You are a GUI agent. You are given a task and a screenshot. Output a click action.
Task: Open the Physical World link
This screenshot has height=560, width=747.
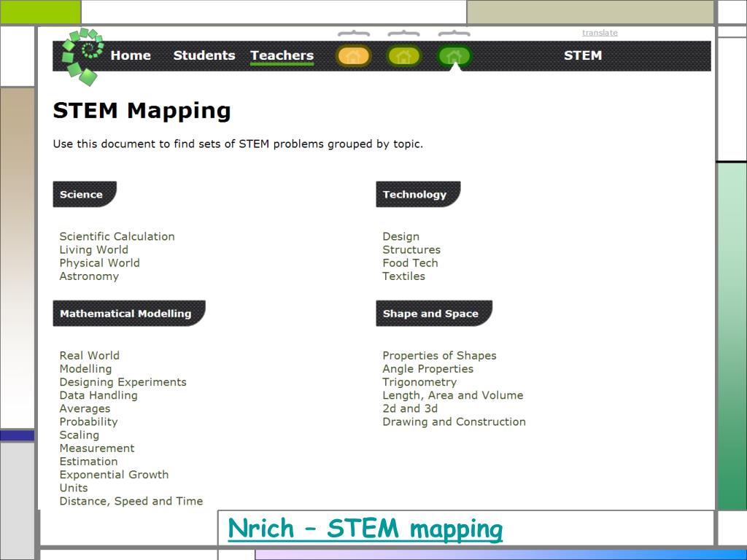click(x=99, y=262)
